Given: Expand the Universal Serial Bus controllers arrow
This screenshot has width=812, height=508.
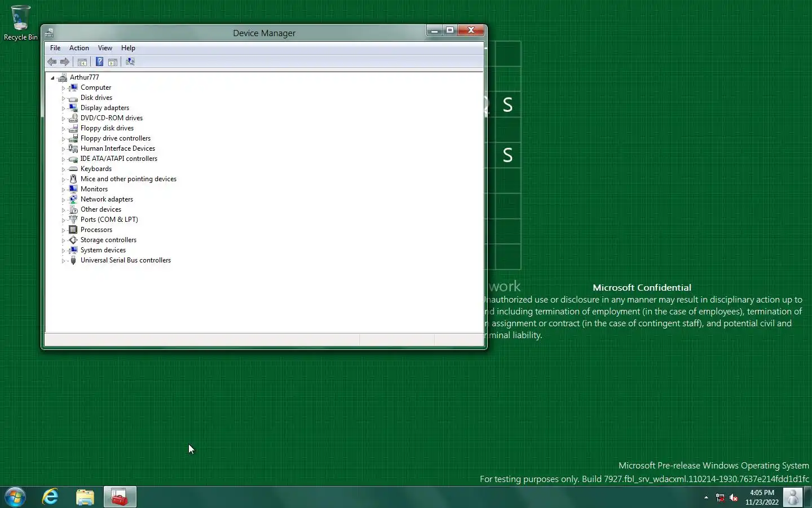Looking at the screenshot, I should [63, 261].
